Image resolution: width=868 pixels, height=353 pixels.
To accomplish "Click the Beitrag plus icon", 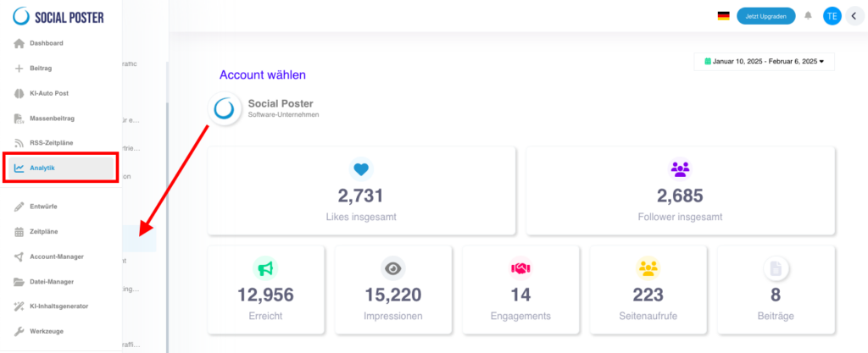I will (x=19, y=69).
